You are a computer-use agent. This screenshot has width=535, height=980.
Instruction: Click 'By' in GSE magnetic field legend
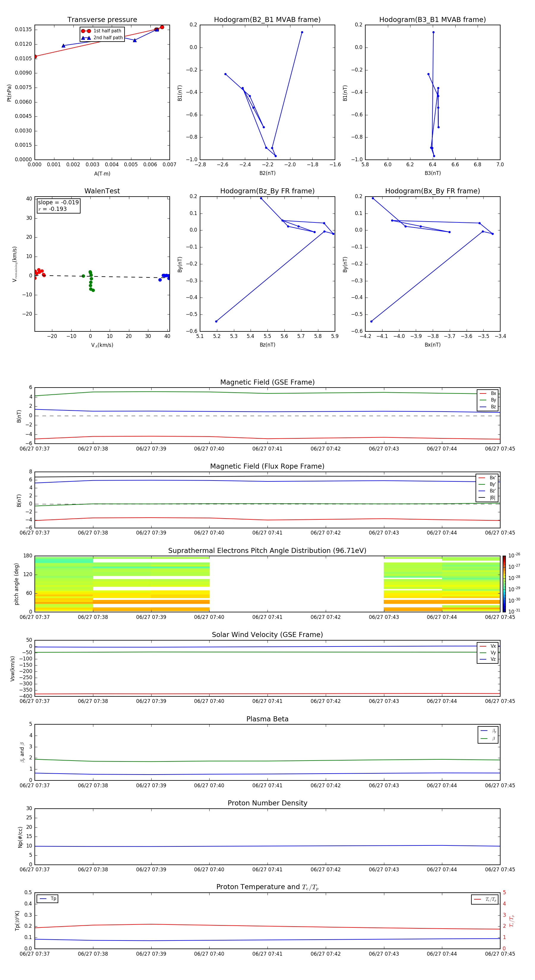[488, 400]
